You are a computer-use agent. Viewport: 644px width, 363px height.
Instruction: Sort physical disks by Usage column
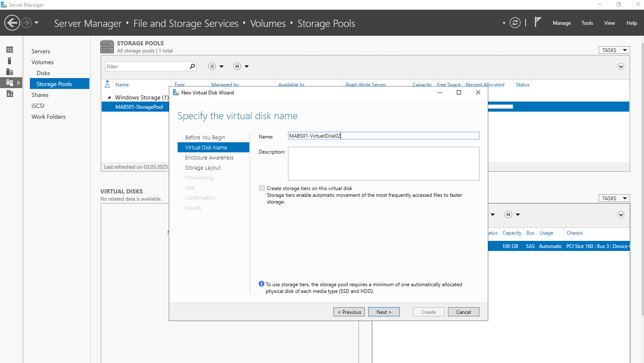click(546, 233)
